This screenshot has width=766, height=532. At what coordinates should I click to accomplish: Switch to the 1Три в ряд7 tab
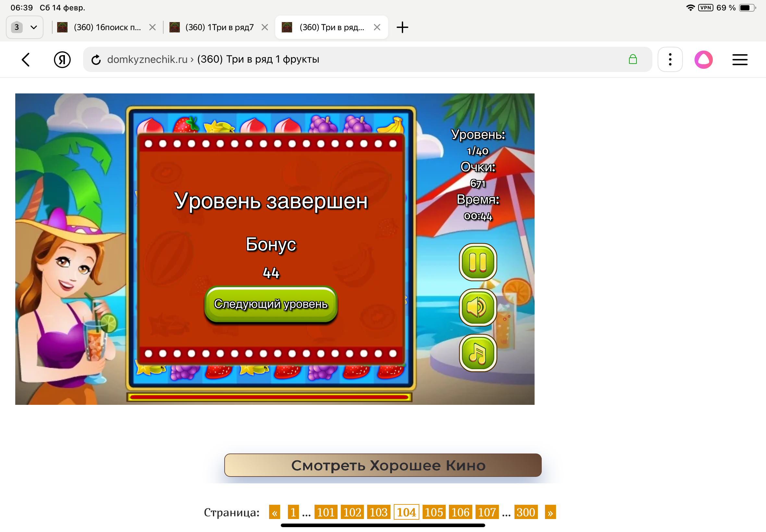219,27
